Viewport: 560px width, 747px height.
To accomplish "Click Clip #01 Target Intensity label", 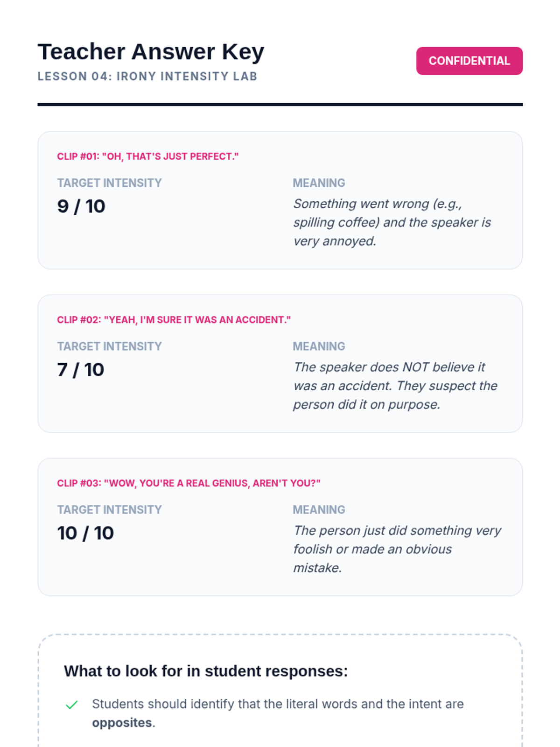I will 109,183.
